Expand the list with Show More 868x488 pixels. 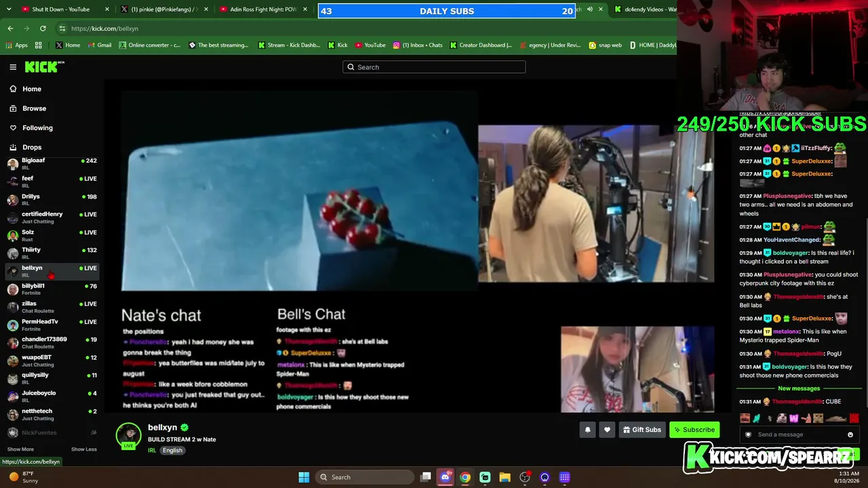[20, 449]
